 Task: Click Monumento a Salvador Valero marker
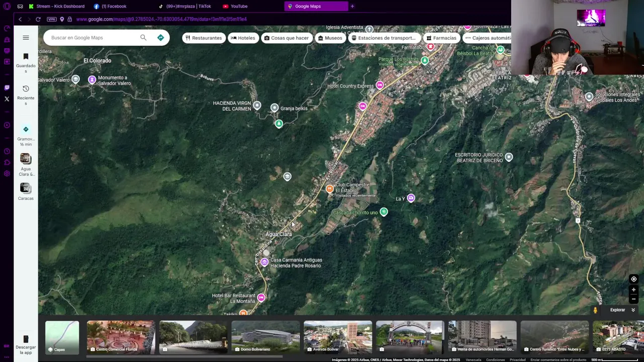tap(92, 79)
